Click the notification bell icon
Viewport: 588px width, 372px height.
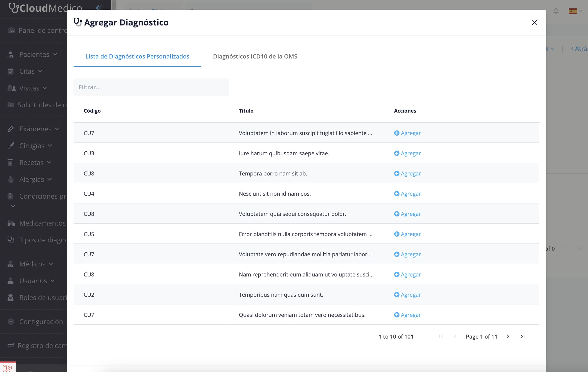tap(556, 11)
